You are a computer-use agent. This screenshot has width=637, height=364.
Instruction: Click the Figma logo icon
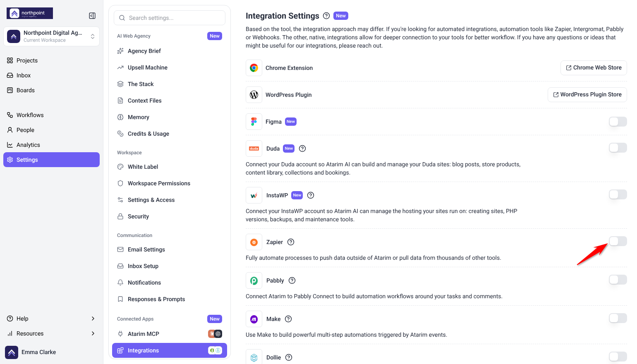click(x=254, y=122)
